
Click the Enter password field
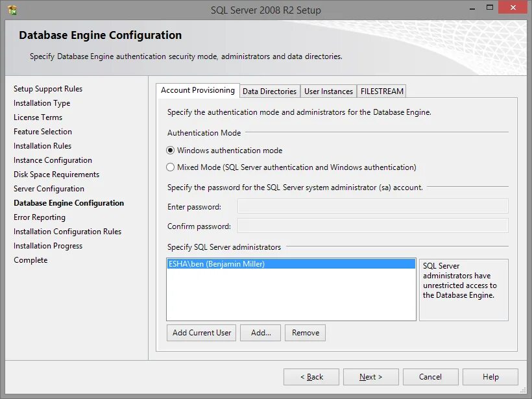[x=373, y=206]
